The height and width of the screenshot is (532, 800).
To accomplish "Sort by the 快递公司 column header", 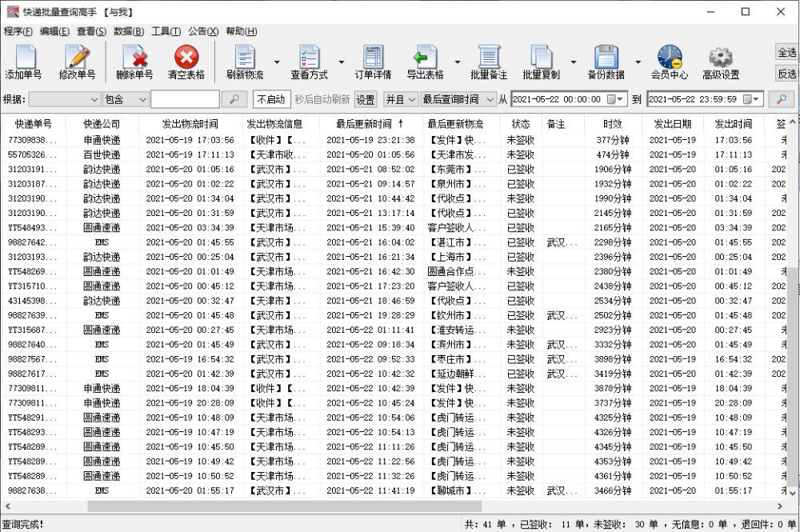I will [102, 124].
